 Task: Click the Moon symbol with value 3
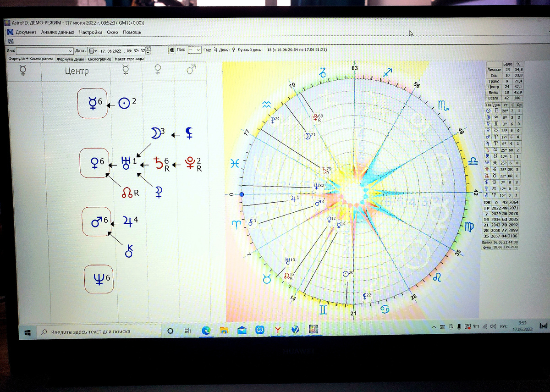coord(158,133)
